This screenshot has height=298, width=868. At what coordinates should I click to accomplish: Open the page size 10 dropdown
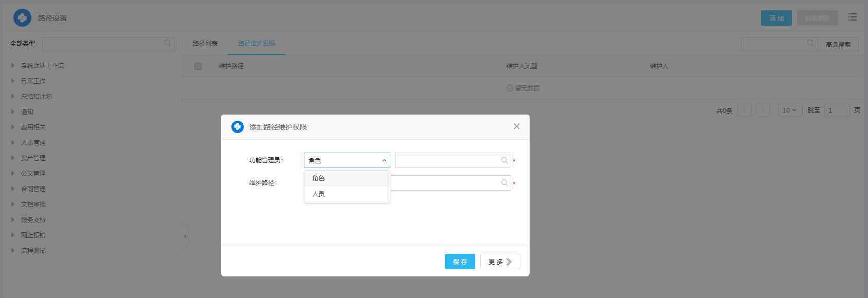tap(789, 110)
